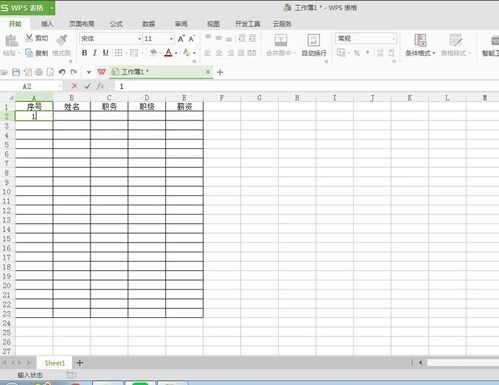Screen dimensions: 499x385
Task: Toggle Wrap Text (自动换行)
Action: (314, 45)
